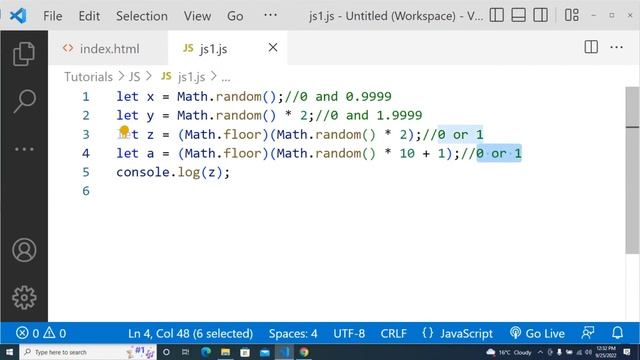Open Task View icon in taskbar
640x360 pixels.
point(185,352)
